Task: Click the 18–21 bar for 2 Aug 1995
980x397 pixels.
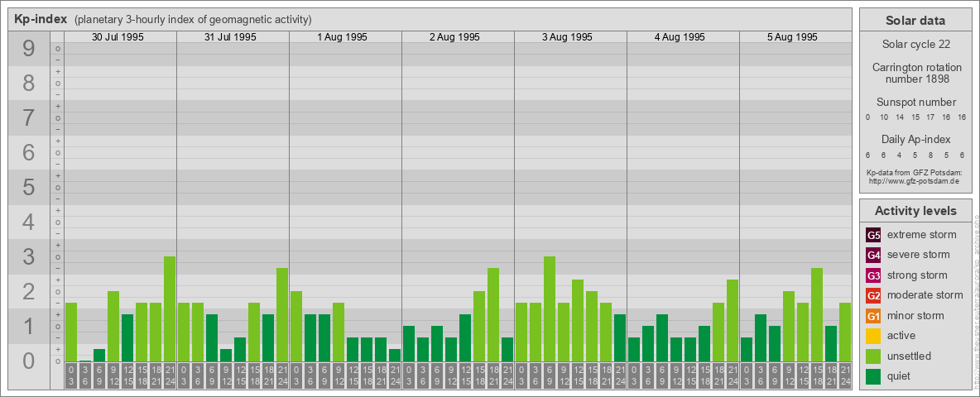Action: point(493,315)
